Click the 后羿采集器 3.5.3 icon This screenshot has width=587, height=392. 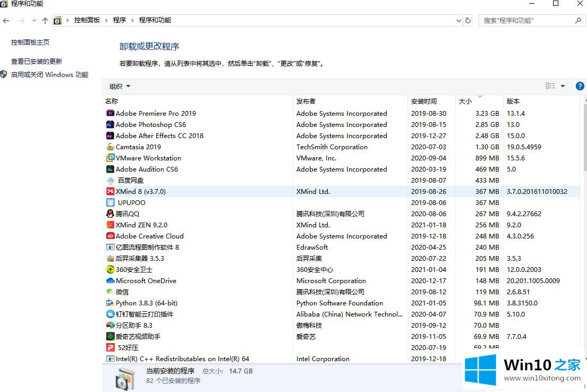tap(110, 258)
